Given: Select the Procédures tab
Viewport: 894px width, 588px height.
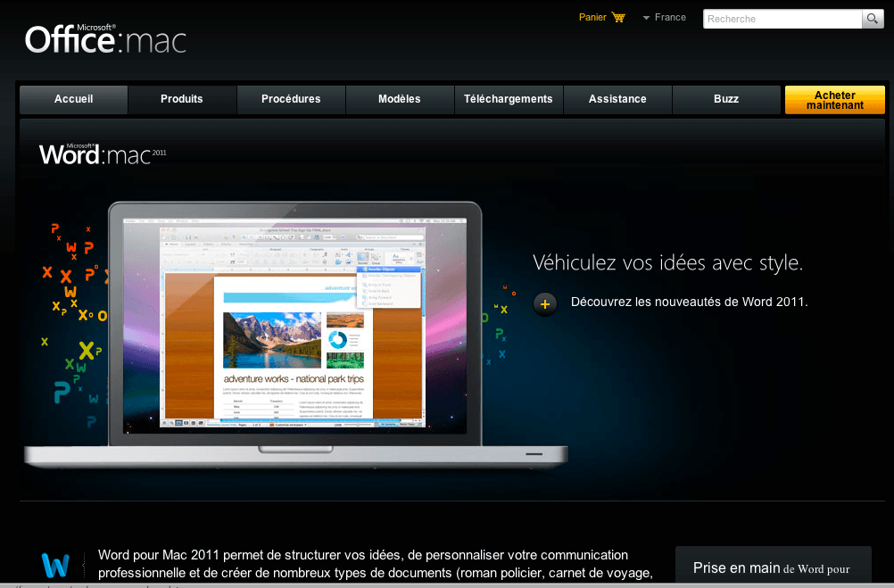Looking at the screenshot, I should pyautogui.click(x=291, y=99).
